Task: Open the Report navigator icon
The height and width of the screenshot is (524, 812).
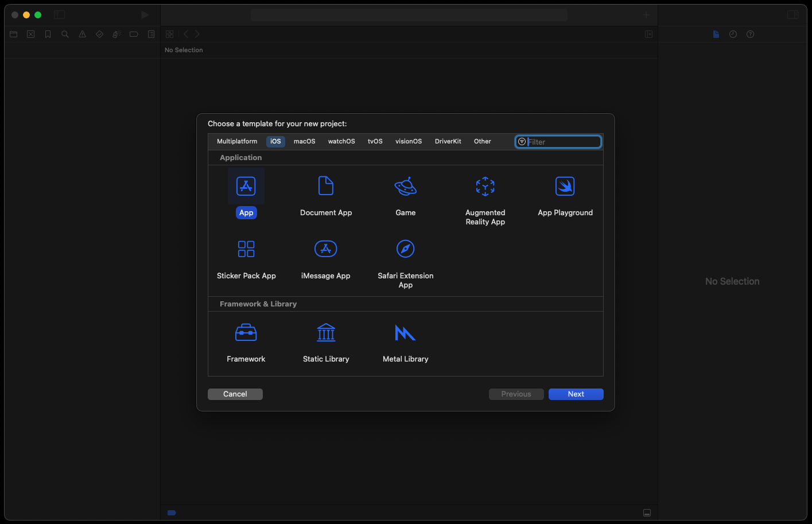Action: point(151,34)
